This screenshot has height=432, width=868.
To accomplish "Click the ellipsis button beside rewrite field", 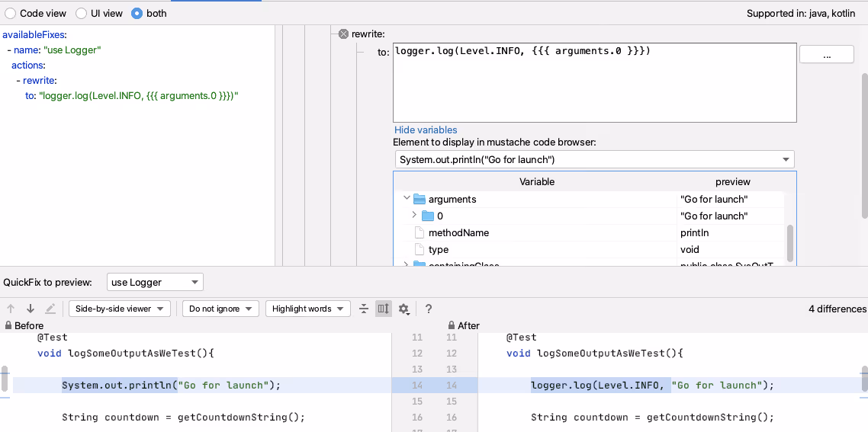I will coord(827,55).
